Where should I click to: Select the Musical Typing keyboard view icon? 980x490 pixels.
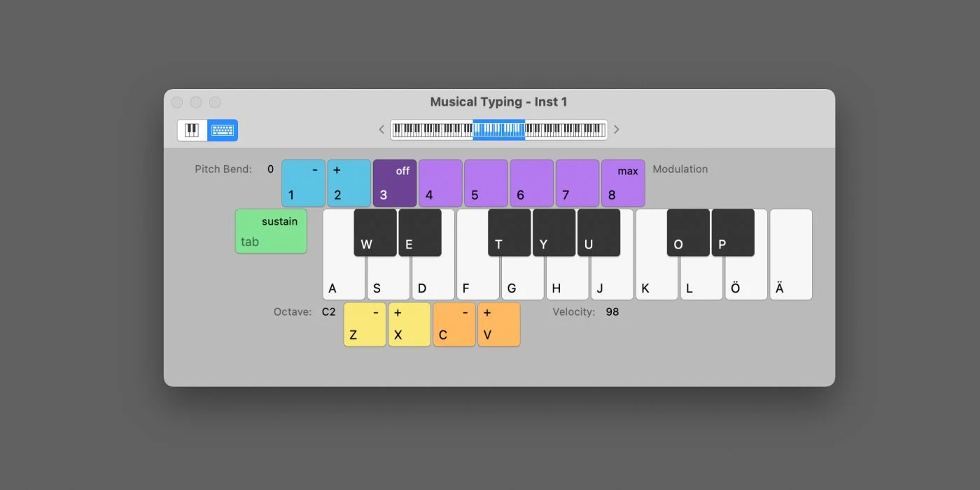click(x=223, y=130)
